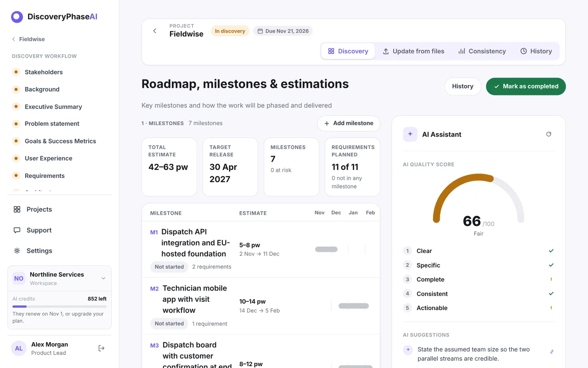Screen dimensions: 588x368
Task: Click Add milestone
Action: (x=349, y=123)
